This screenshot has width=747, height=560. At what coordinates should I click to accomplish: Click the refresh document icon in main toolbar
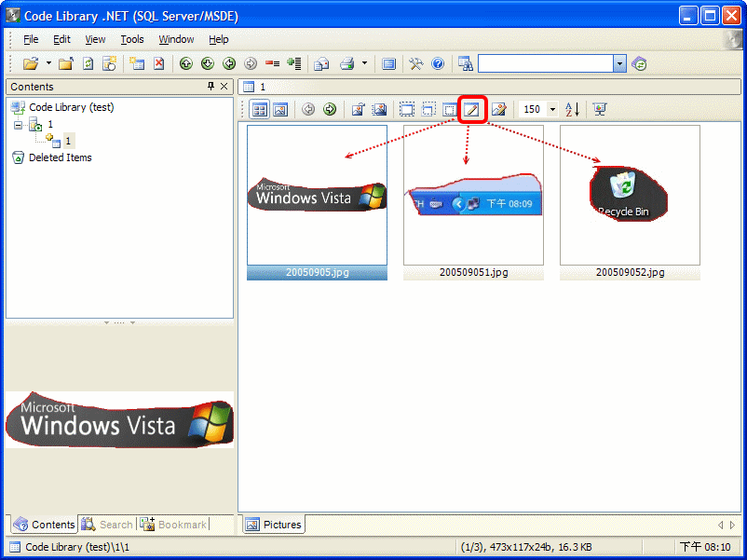point(88,63)
